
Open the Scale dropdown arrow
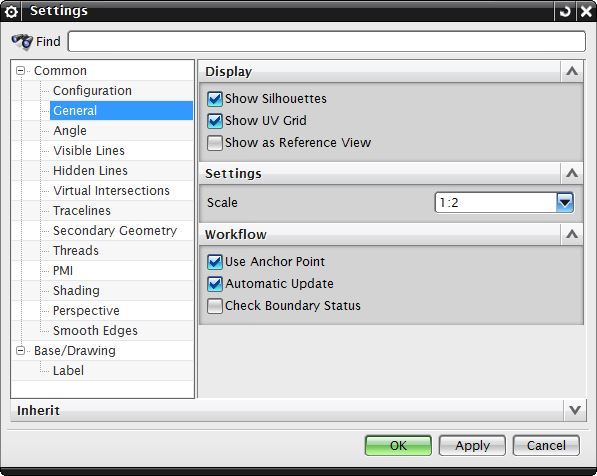[565, 202]
